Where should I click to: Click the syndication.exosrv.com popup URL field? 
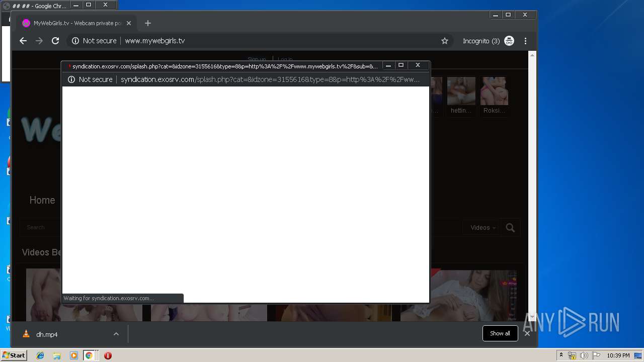[271, 79]
